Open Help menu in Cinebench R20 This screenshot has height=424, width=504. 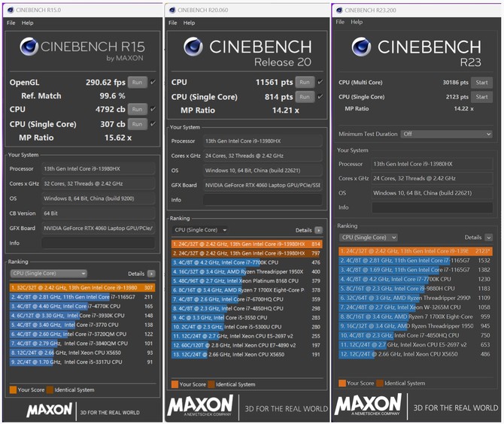189,23
